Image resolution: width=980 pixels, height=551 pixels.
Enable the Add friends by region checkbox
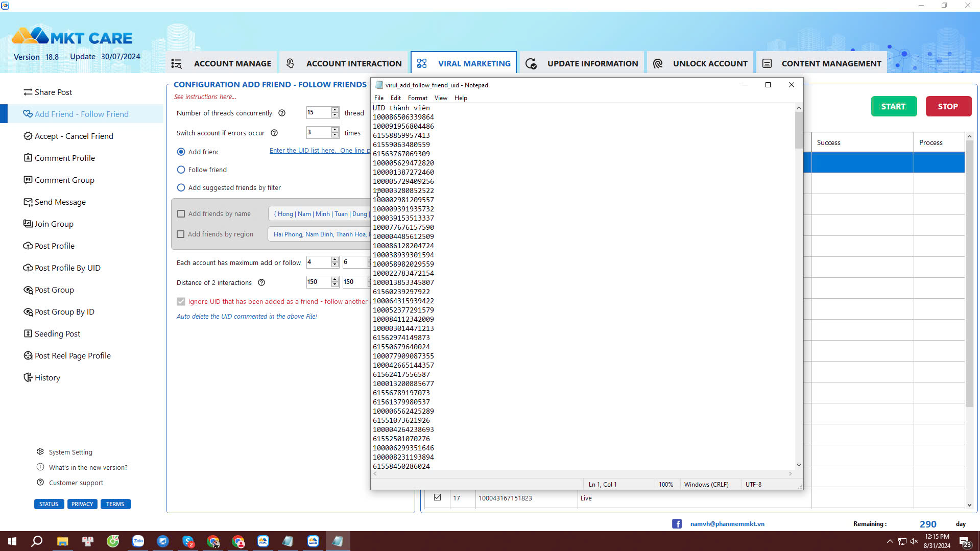pyautogui.click(x=180, y=234)
